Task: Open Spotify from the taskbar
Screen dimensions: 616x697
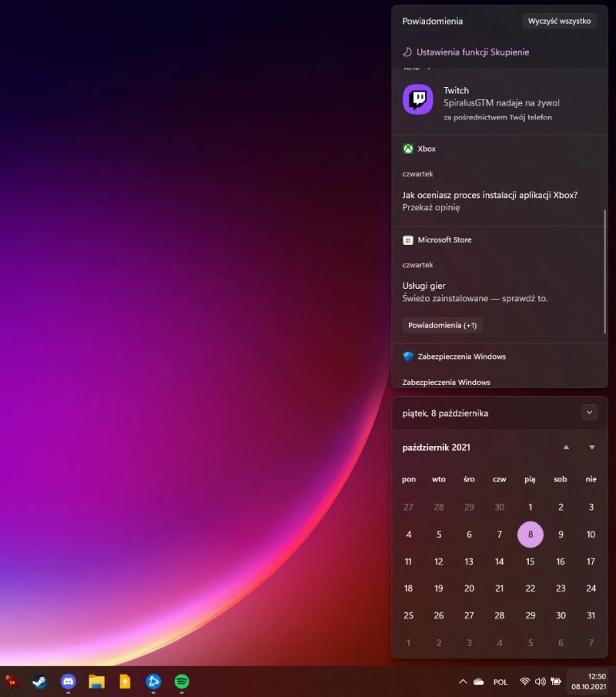Action: pyautogui.click(x=182, y=682)
